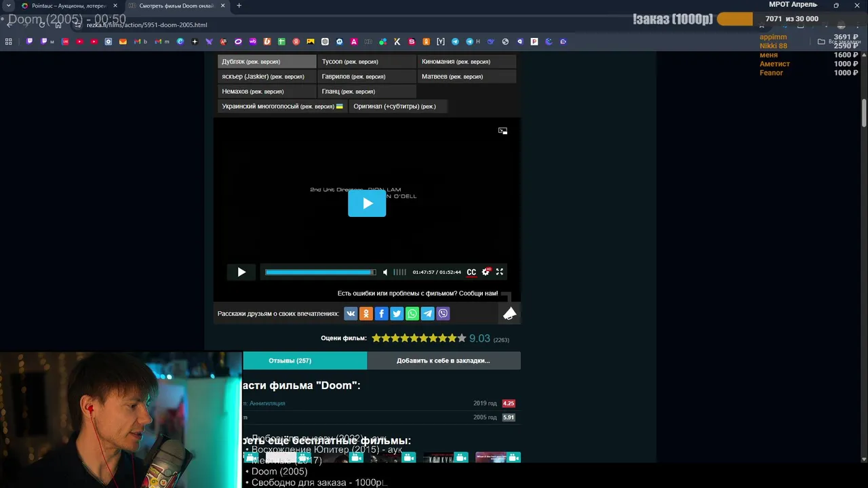The height and width of the screenshot is (488, 868).
Task: Click the 4.25 rating badge for 2019
Action: click(509, 403)
